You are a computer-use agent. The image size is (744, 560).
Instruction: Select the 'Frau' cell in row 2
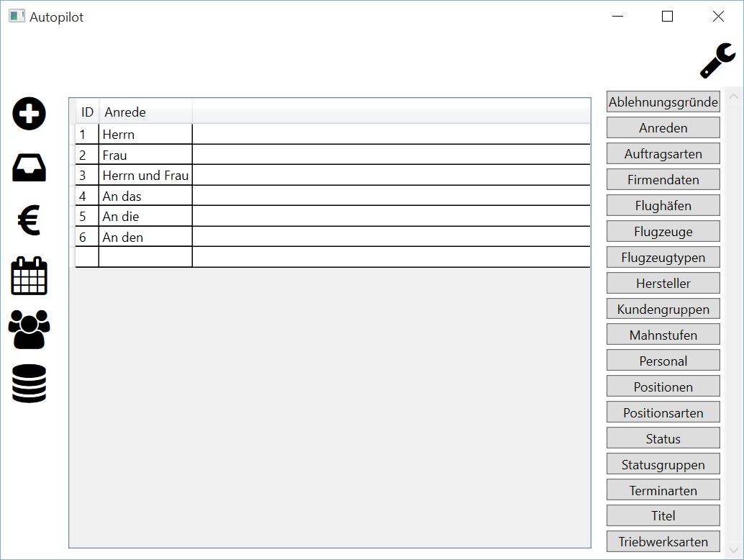tap(145, 155)
